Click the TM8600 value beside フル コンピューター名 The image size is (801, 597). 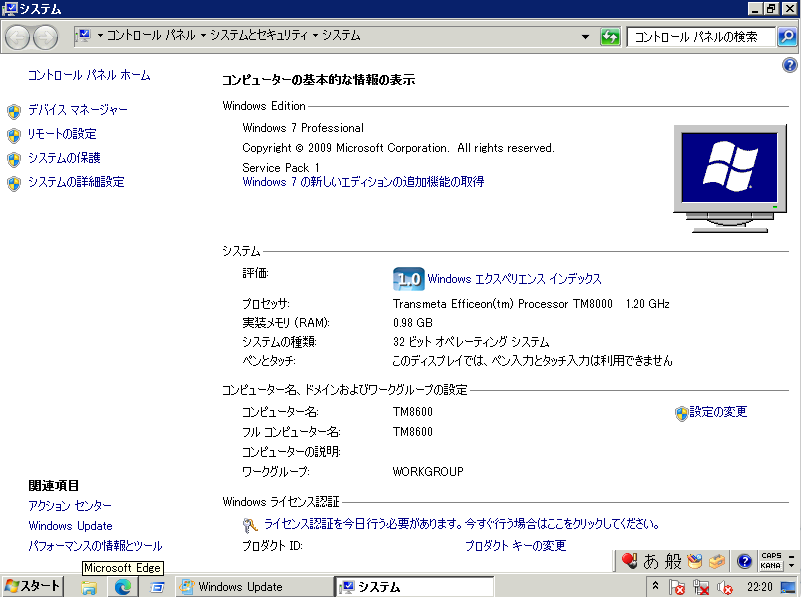(x=413, y=432)
